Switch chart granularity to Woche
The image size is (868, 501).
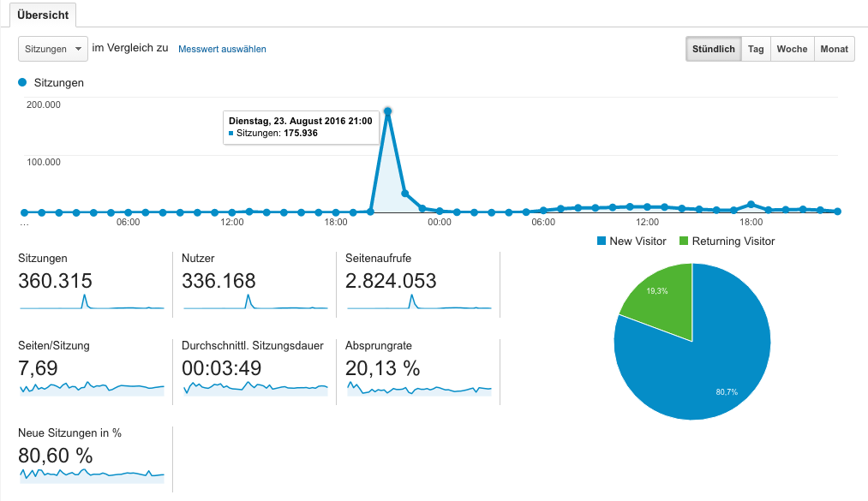792,49
